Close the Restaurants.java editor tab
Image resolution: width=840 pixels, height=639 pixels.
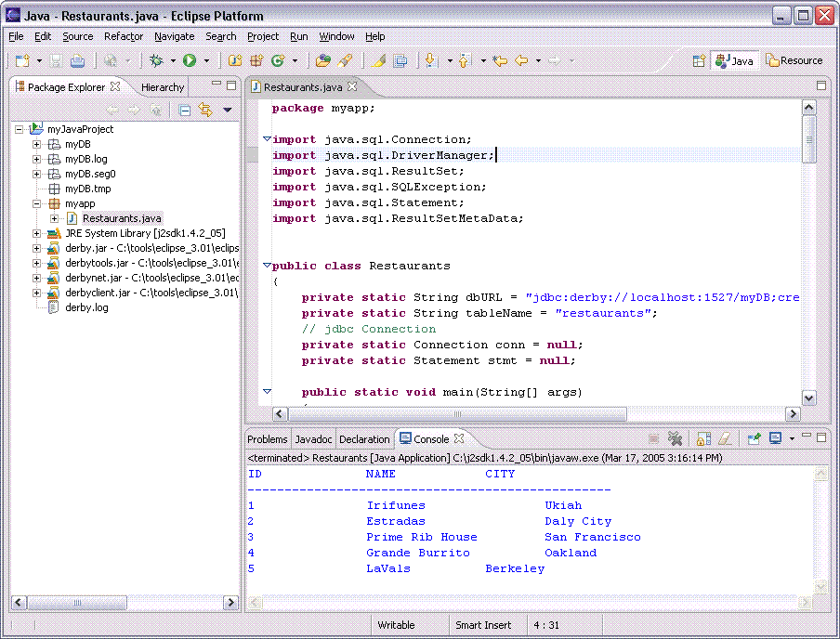coord(352,86)
